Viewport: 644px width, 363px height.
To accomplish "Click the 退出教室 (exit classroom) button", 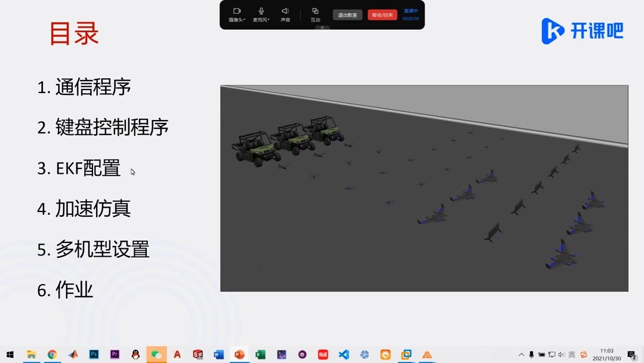I will pyautogui.click(x=348, y=14).
